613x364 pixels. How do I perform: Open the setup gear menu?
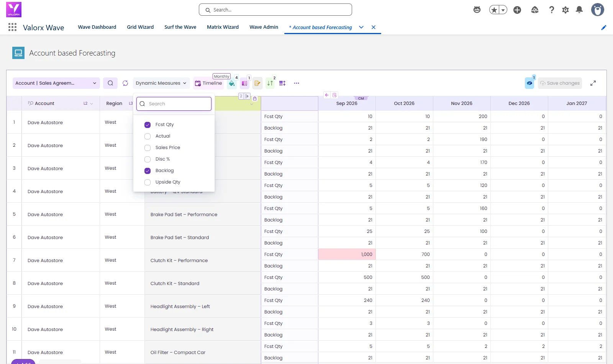click(565, 10)
